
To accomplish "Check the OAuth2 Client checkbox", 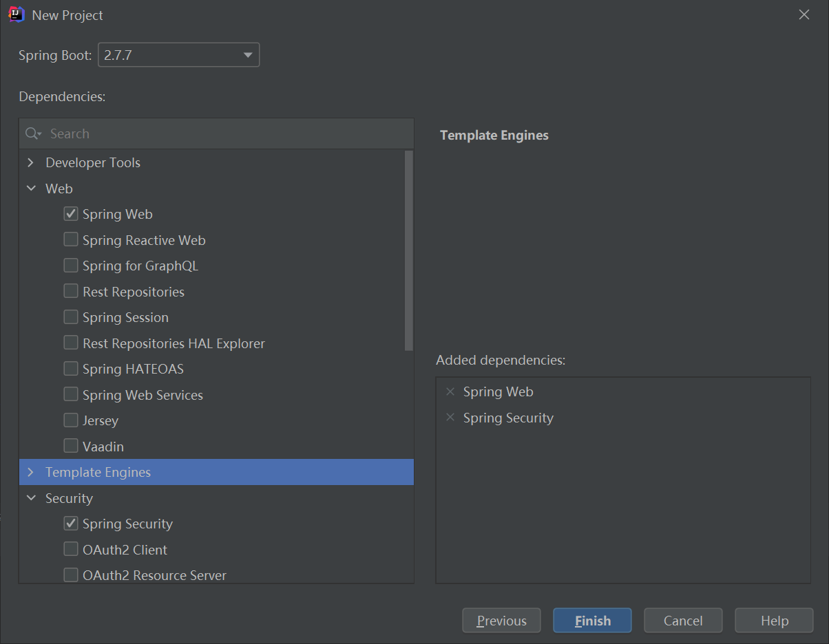I will [71, 550].
